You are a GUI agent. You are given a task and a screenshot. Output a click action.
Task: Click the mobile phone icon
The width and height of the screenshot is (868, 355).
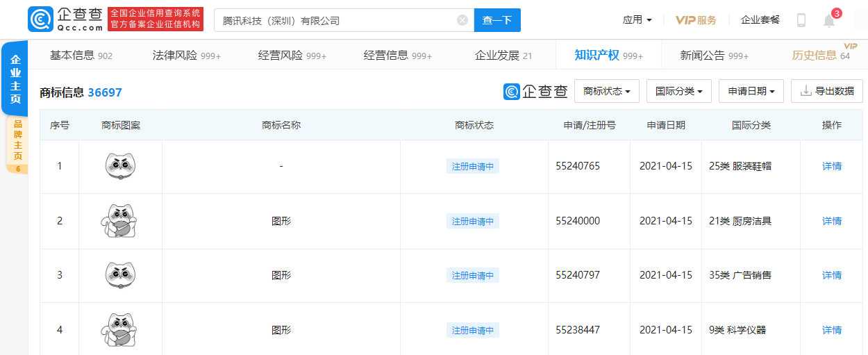coord(801,20)
